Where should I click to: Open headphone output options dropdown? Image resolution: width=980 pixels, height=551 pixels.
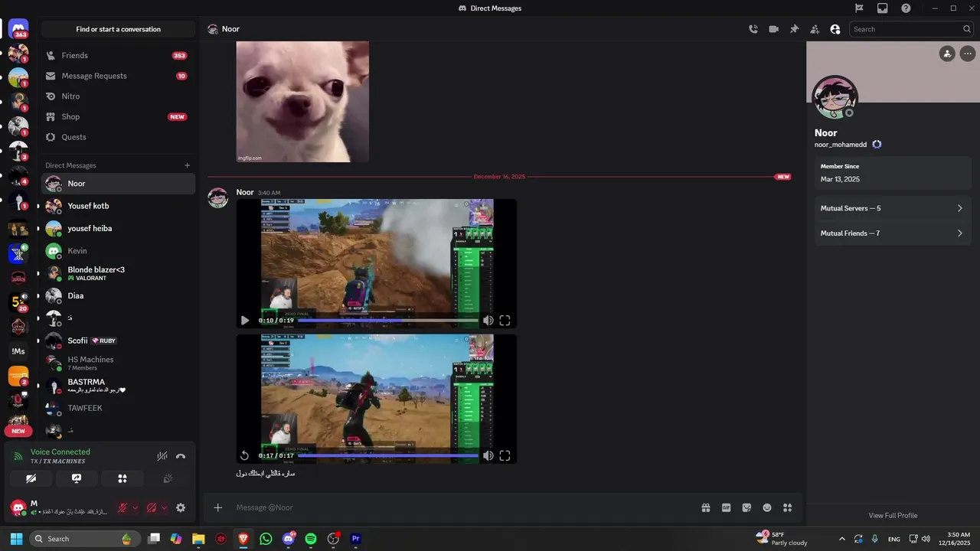point(165,507)
